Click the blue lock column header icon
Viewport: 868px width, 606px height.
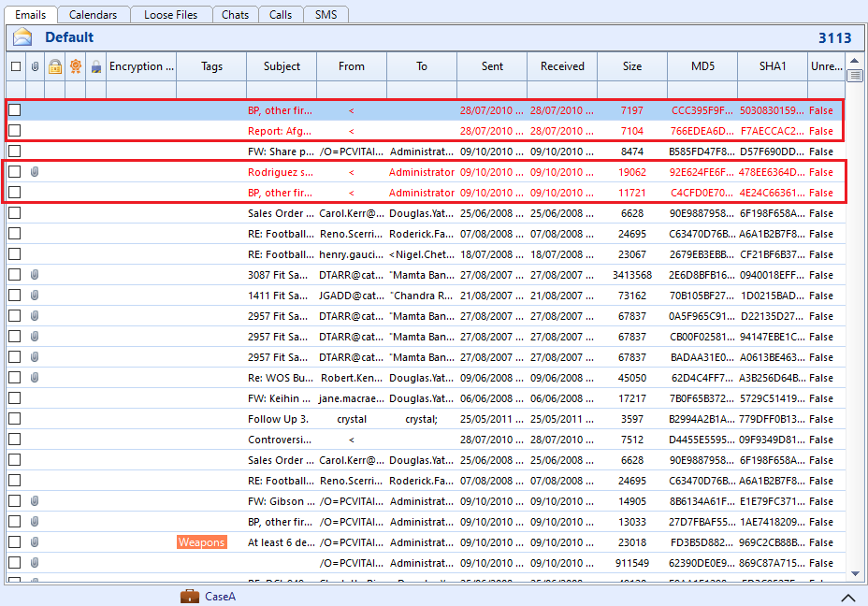[96, 66]
